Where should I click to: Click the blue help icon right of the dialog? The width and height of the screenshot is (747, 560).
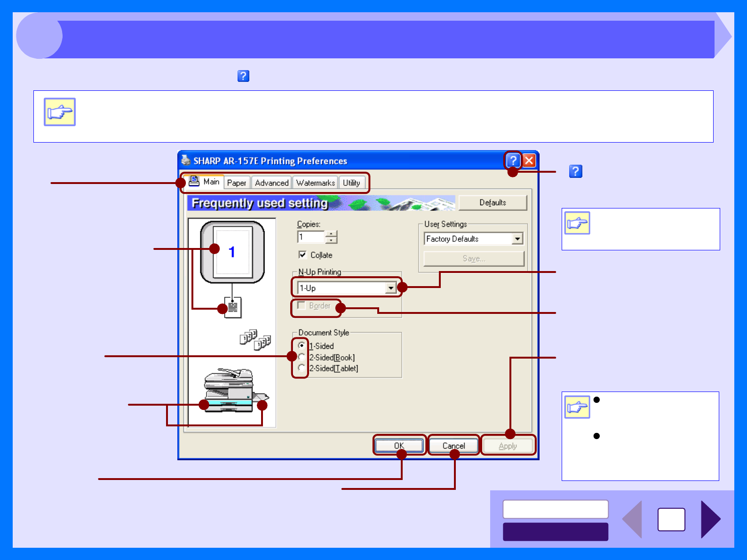pyautogui.click(x=575, y=171)
